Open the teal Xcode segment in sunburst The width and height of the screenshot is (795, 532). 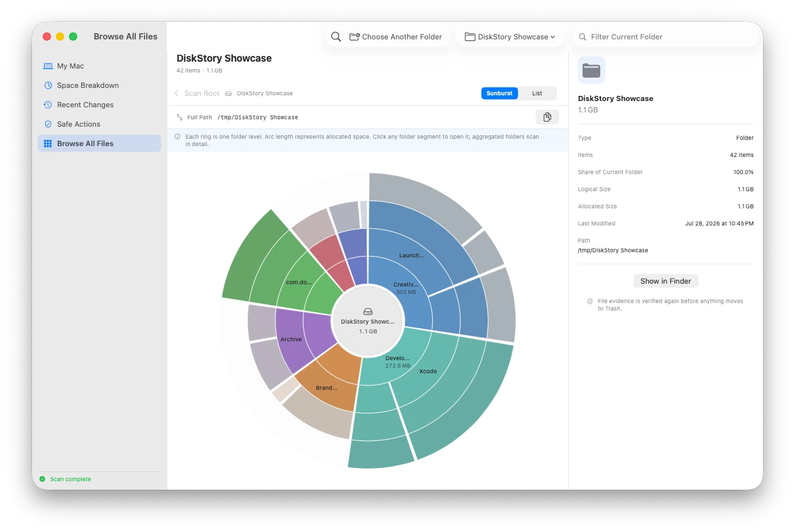click(428, 372)
